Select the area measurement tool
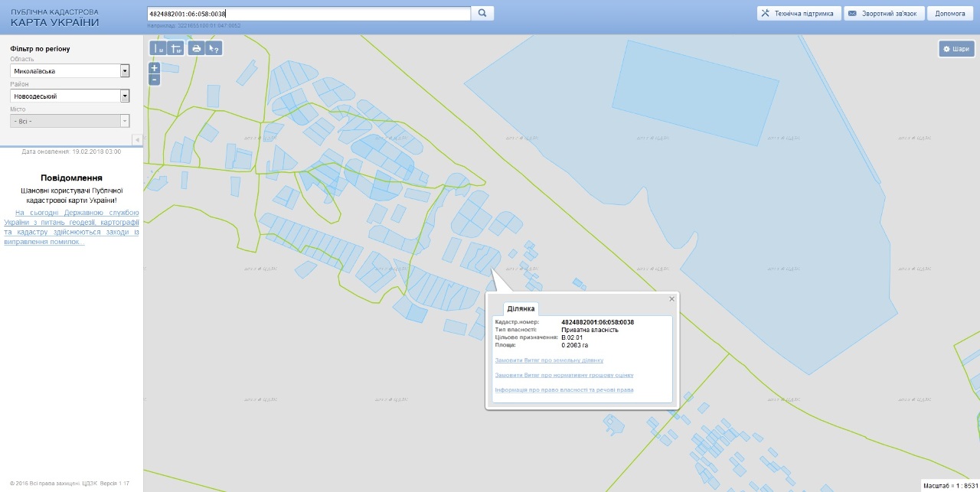 (x=176, y=48)
